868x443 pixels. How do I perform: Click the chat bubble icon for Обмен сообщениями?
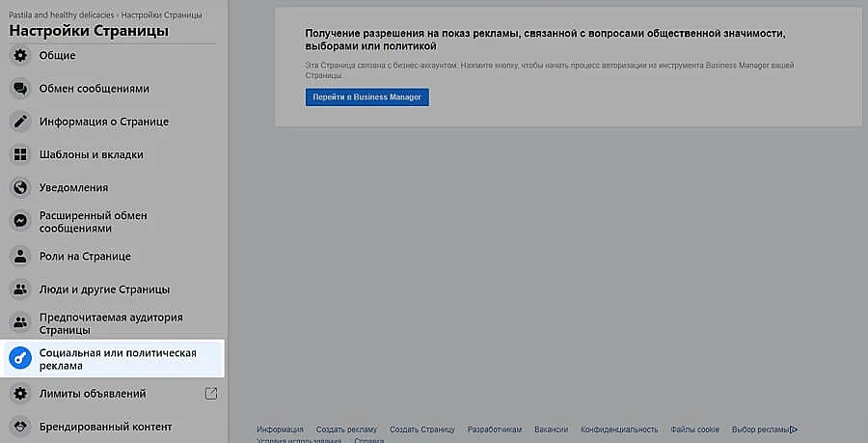pyautogui.click(x=19, y=89)
